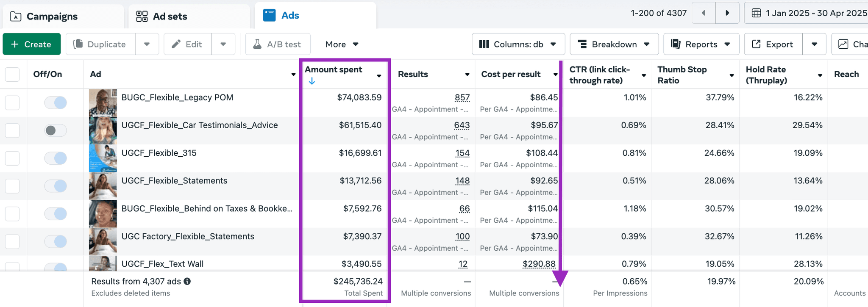Select checkbox for UGCF_Flexible_315 row

(x=12, y=158)
